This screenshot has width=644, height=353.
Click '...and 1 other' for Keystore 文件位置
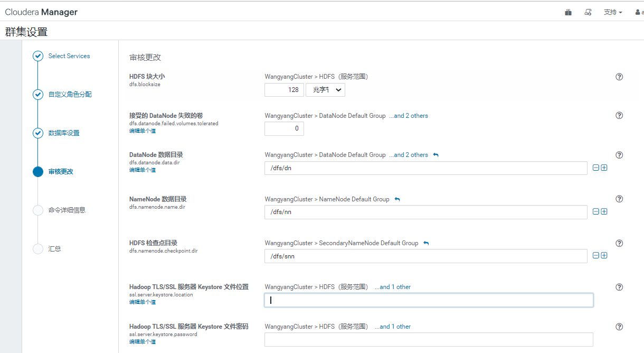[393, 287]
